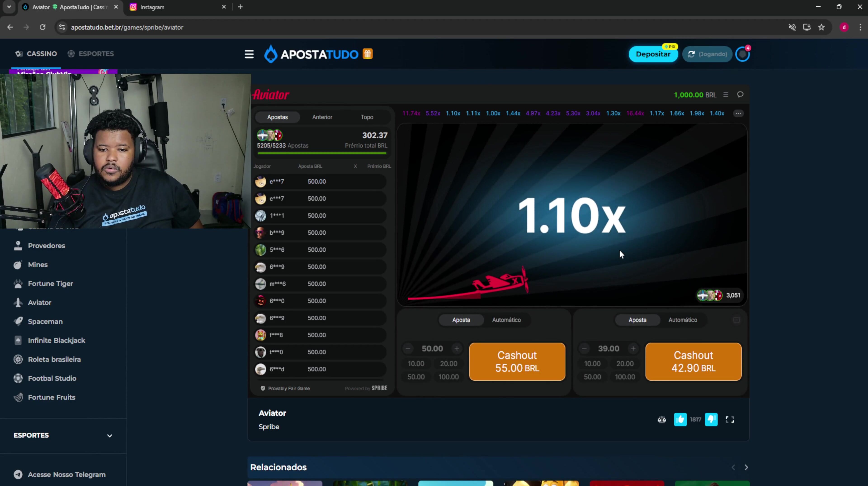Click the 11.74x round history multiplier

[x=411, y=113]
